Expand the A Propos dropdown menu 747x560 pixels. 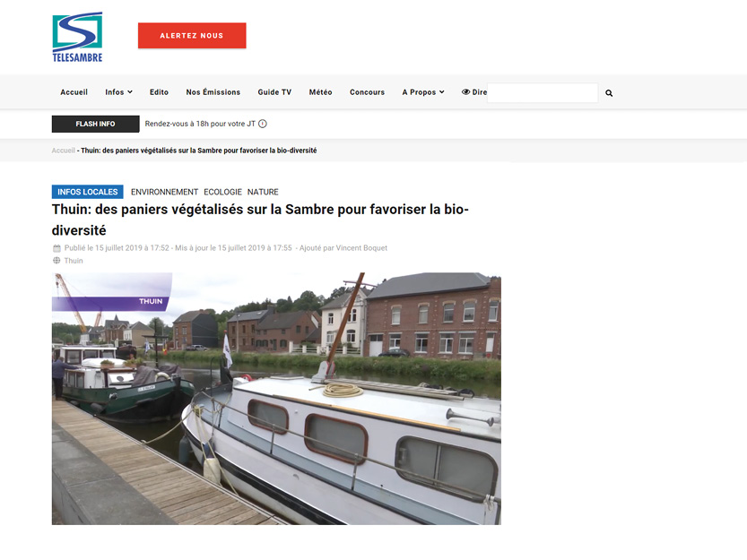click(423, 92)
